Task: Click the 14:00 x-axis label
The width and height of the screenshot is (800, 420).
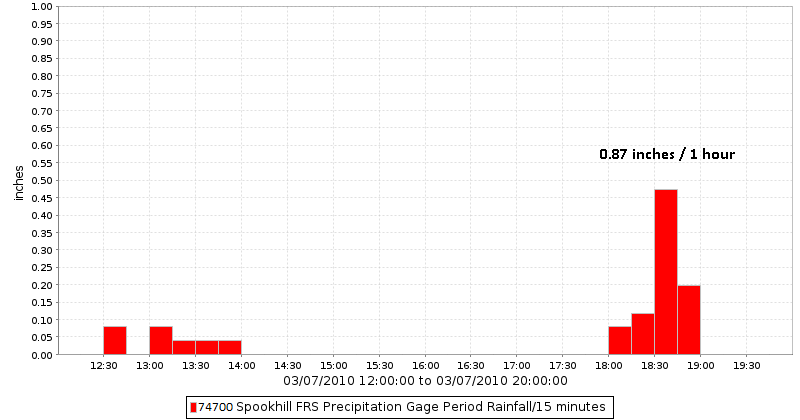Action: click(242, 366)
